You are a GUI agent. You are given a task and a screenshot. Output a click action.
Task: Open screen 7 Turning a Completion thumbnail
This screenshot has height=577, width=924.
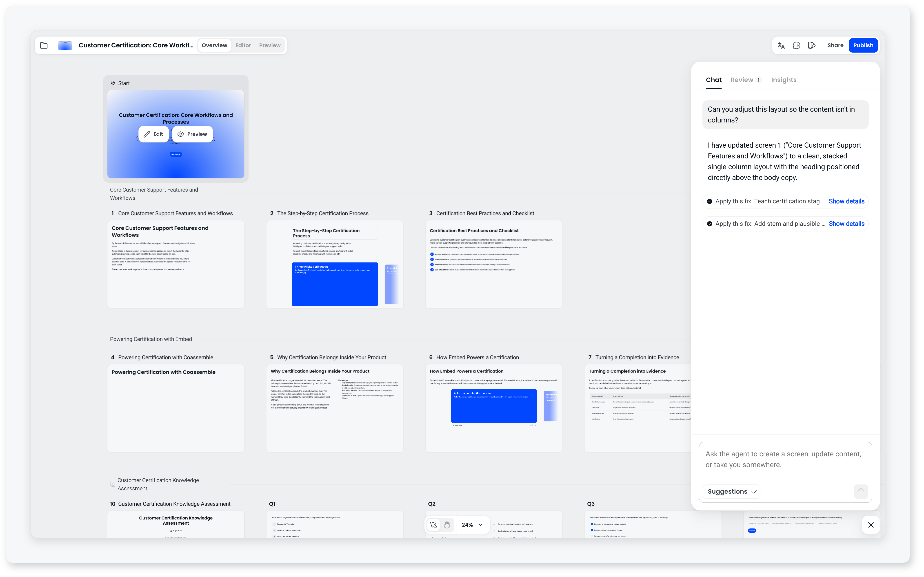pyautogui.click(x=638, y=408)
